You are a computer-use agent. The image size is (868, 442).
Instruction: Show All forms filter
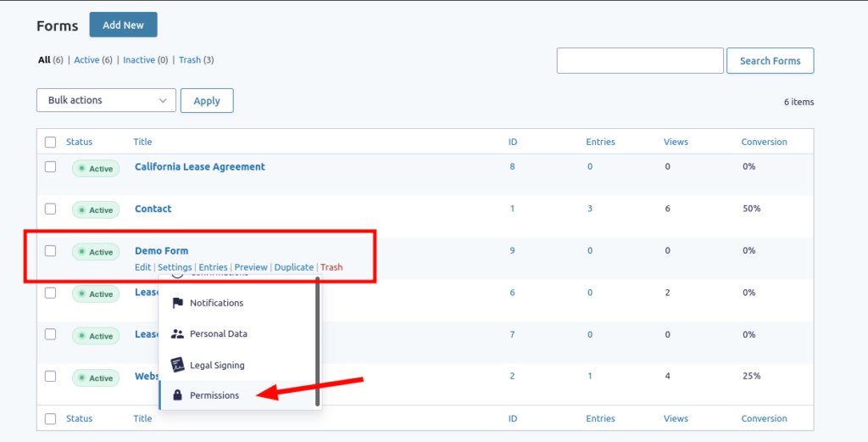pos(44,60)
